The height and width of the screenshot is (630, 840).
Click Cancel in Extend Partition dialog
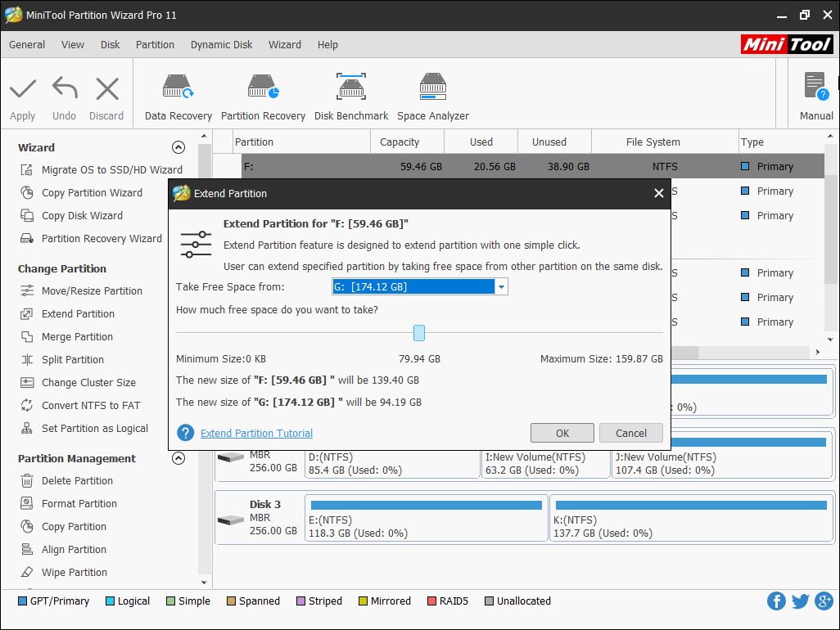coord(631,433)
